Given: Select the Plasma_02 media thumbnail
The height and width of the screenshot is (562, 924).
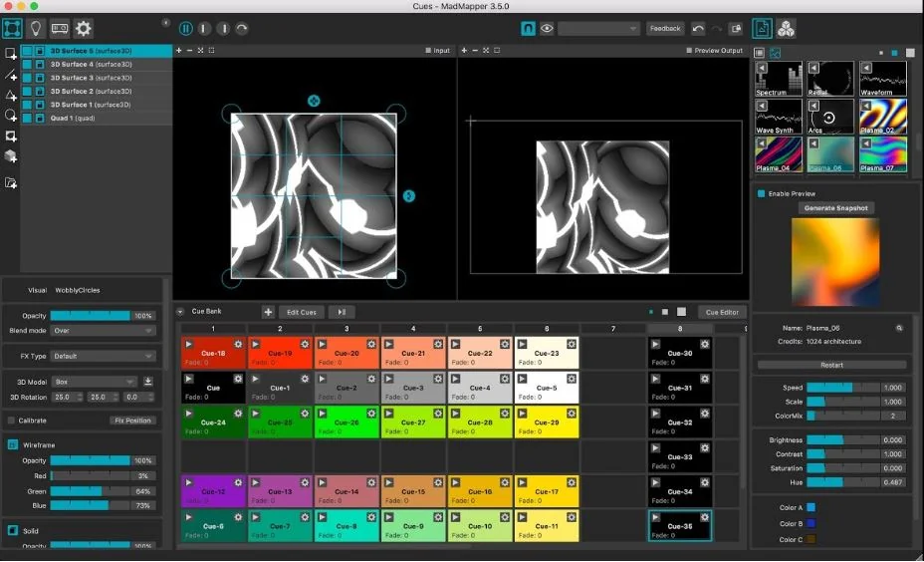Looking at the screenshot, I should [883, 117].
